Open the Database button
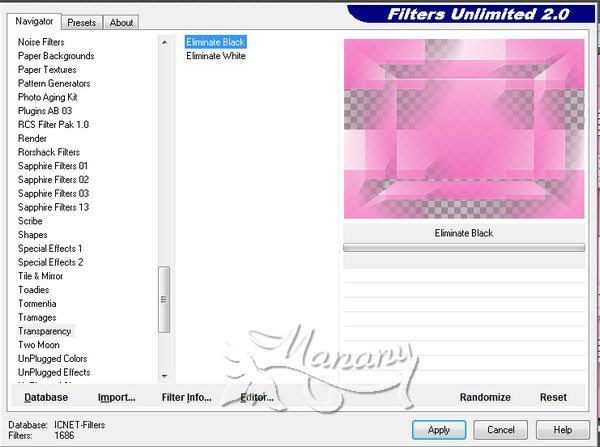This screenshot has width=600, height=447. 46,397
